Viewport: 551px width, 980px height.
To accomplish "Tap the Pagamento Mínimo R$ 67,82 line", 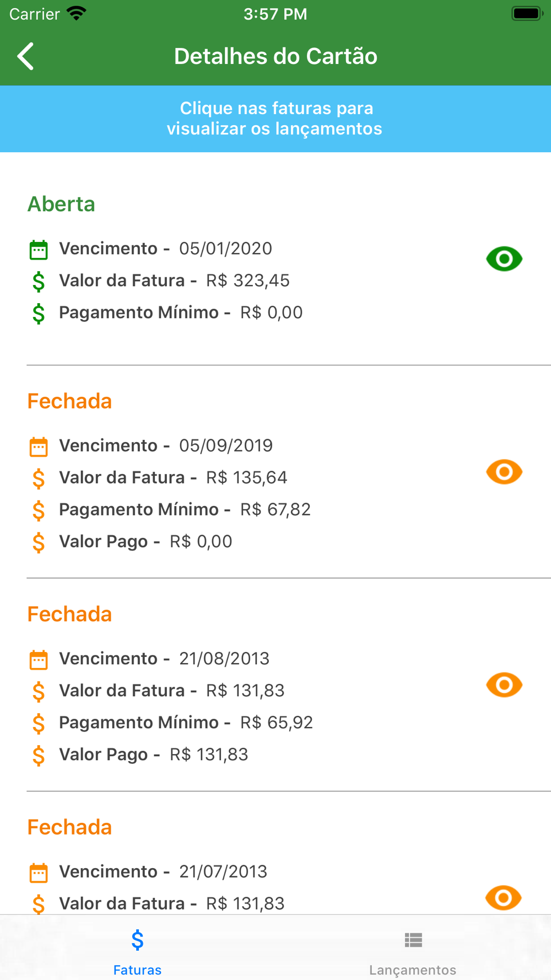I will [x=185, y=509].
